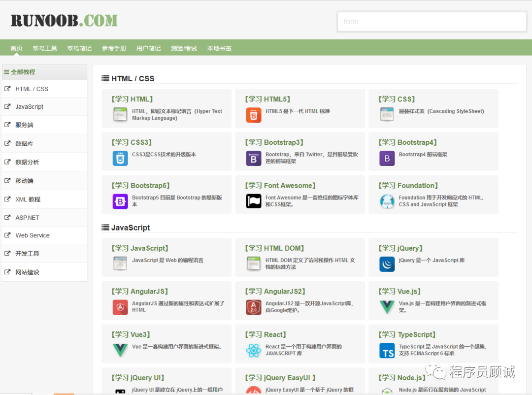Open 用户笔记 from the navigation bar

[149, 48]
